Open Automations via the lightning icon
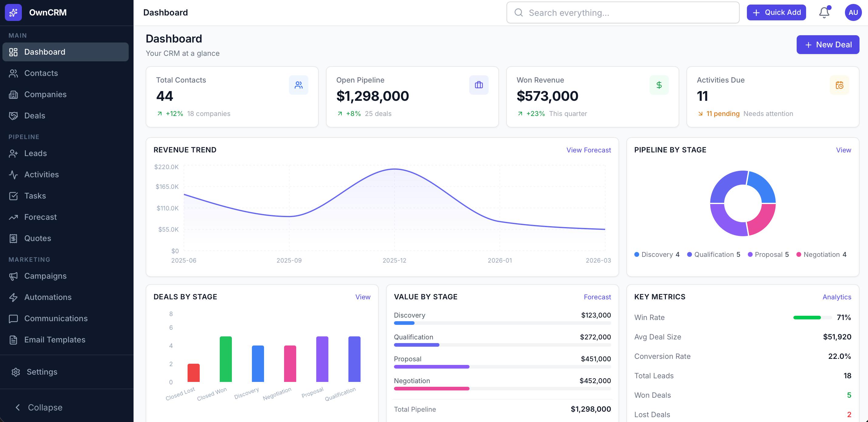The height and width of the screenshot is (422, 868). pos(13,297)
